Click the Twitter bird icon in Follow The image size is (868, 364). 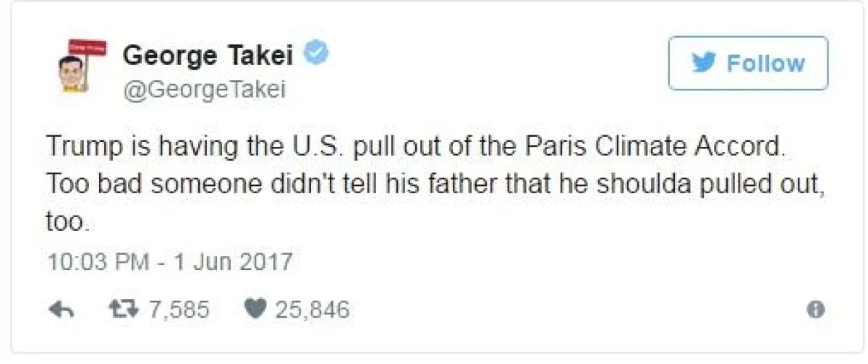[704, 63]
